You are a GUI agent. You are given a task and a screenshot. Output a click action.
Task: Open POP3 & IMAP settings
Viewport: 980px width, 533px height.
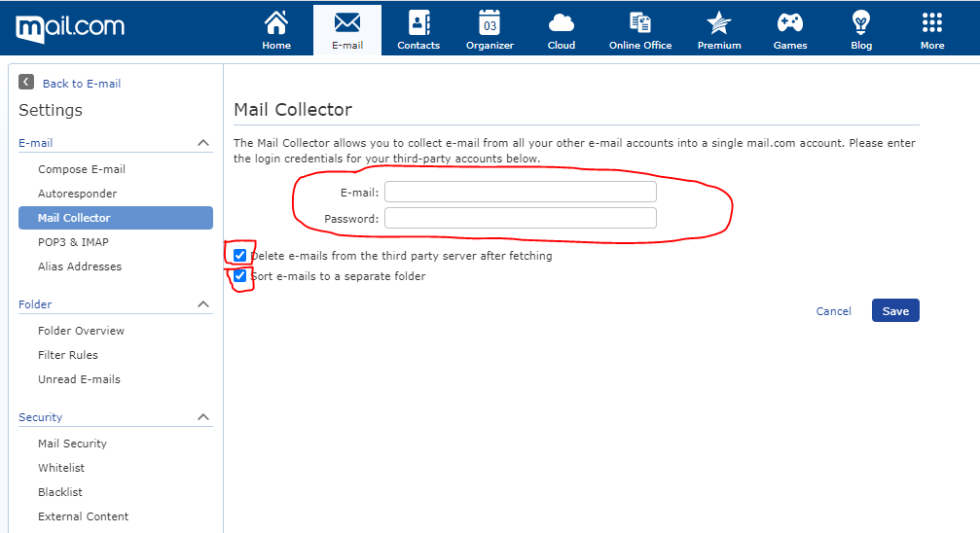click(x=73, y=242)
